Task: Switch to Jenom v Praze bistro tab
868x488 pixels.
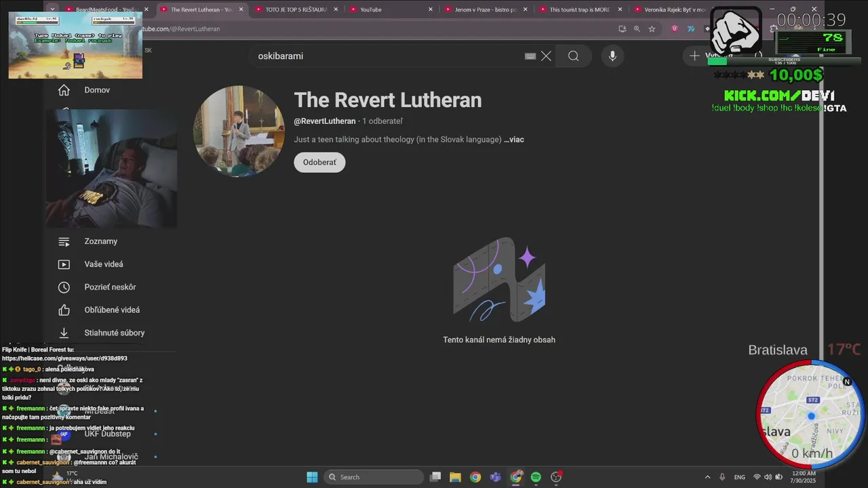Action: pyautogui.click(x=485, y=9)
